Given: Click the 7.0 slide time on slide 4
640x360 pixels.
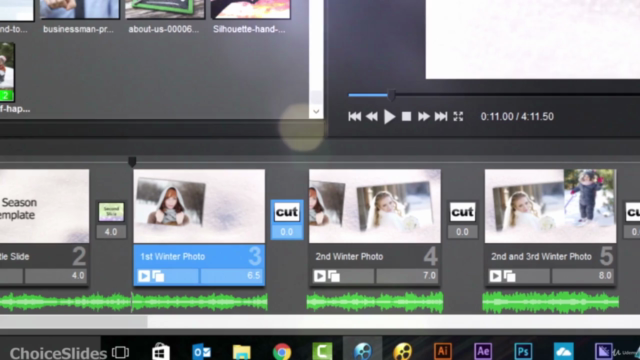Looking at the screenshot, I should click(x=407, y=276).
